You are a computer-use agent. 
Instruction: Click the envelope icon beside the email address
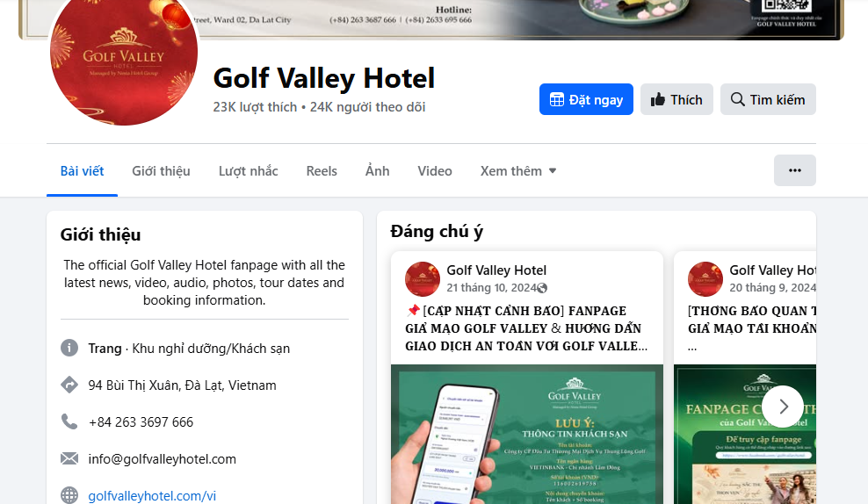coord(69,458)
